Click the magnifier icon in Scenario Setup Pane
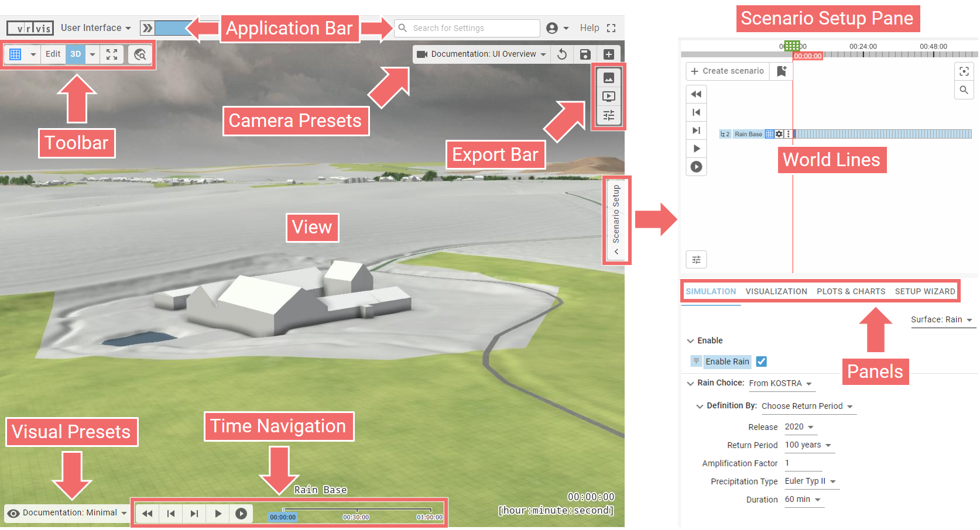980x530 pixels. coord(964,90)
